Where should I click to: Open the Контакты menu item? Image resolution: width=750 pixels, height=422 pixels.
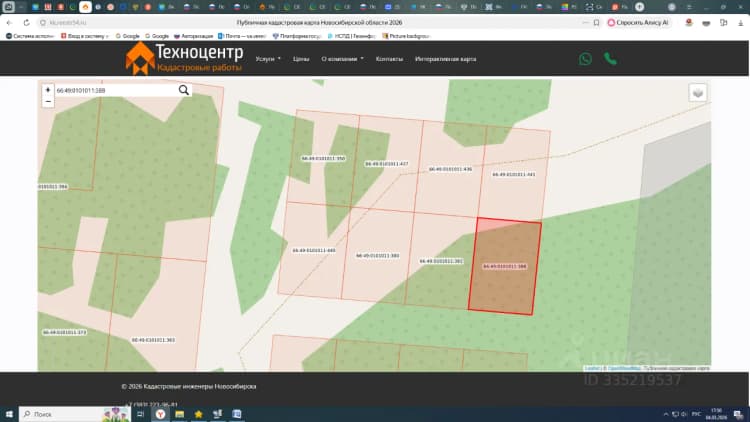point(389,59)
